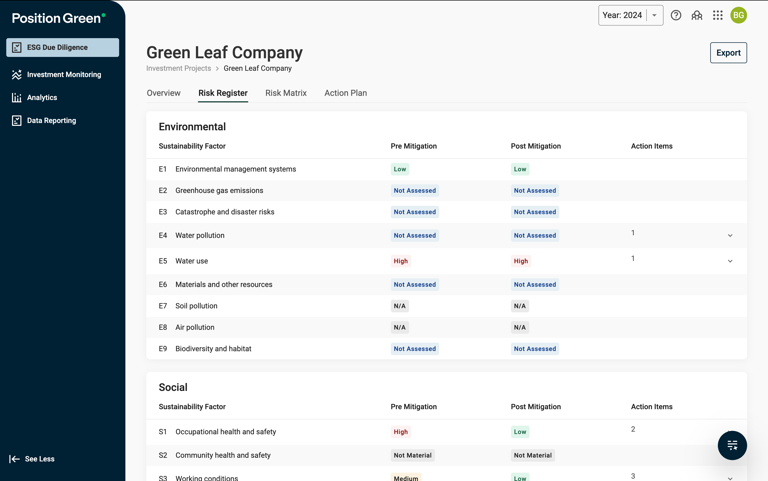Click E1 pre mitigation Low badge

click(400, 169)
